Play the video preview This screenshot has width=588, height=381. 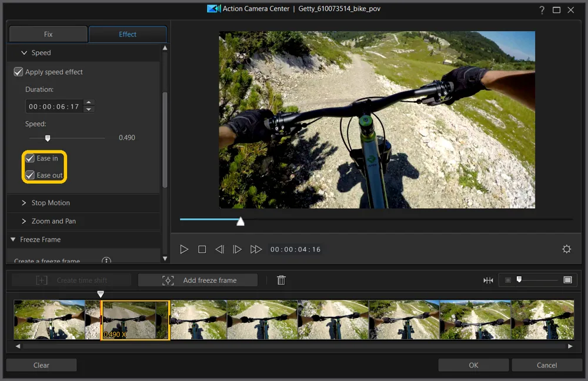tap(184, 249)
